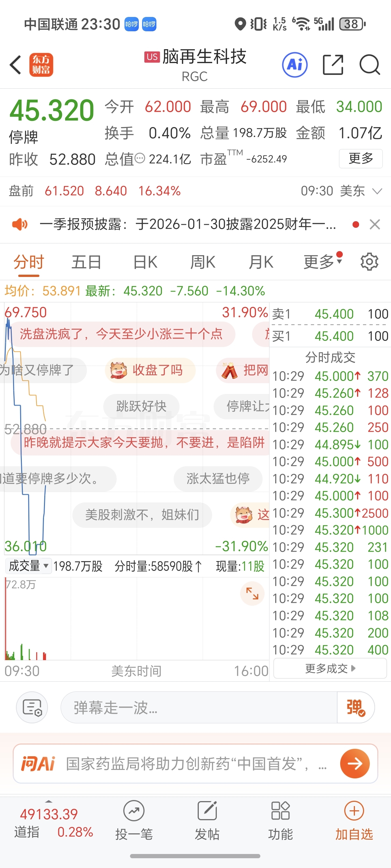Tap the 市盈TTM -6252.49 value
The height and width of the screenshot is (868, 391).
244,158
